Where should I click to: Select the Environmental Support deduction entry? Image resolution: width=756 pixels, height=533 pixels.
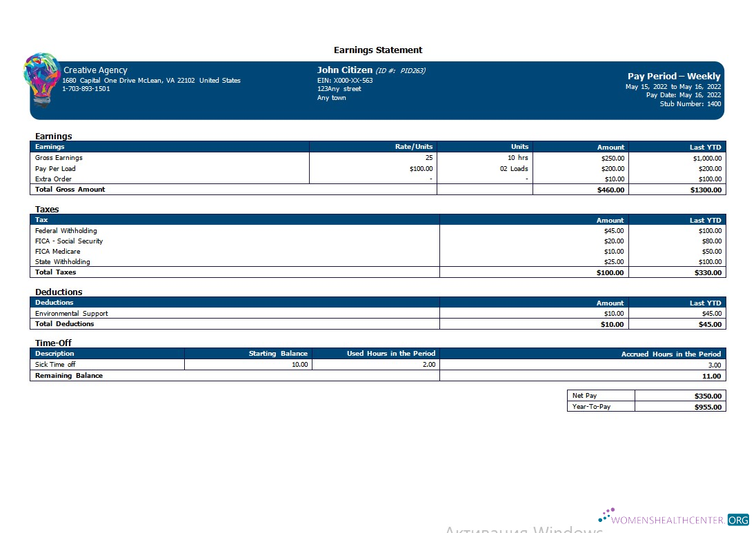pyautogui.click(x=71, y=313)
